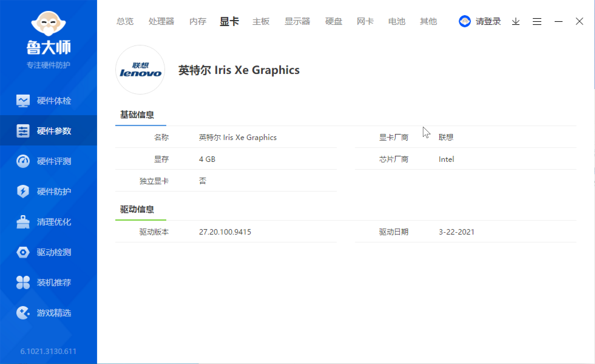Viewport: 595px width, 364px height.
Task: Open 硬件防护 sidebar label
Action: 54,192
